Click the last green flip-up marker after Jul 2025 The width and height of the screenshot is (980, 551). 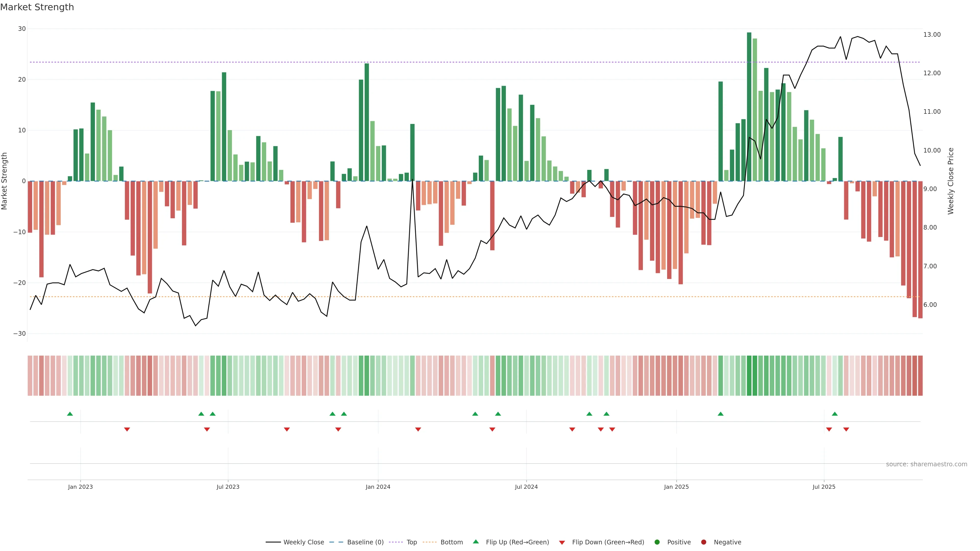click(835, 414)
